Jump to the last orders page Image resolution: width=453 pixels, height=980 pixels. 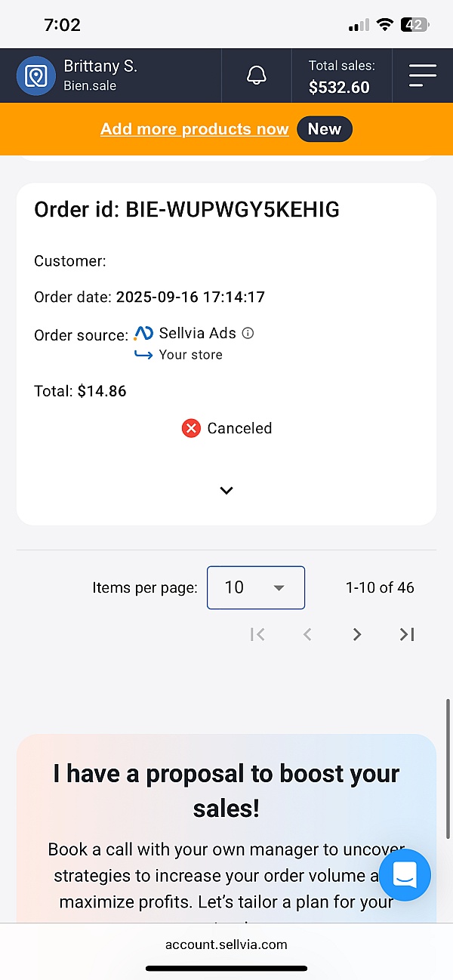(407, 634)
